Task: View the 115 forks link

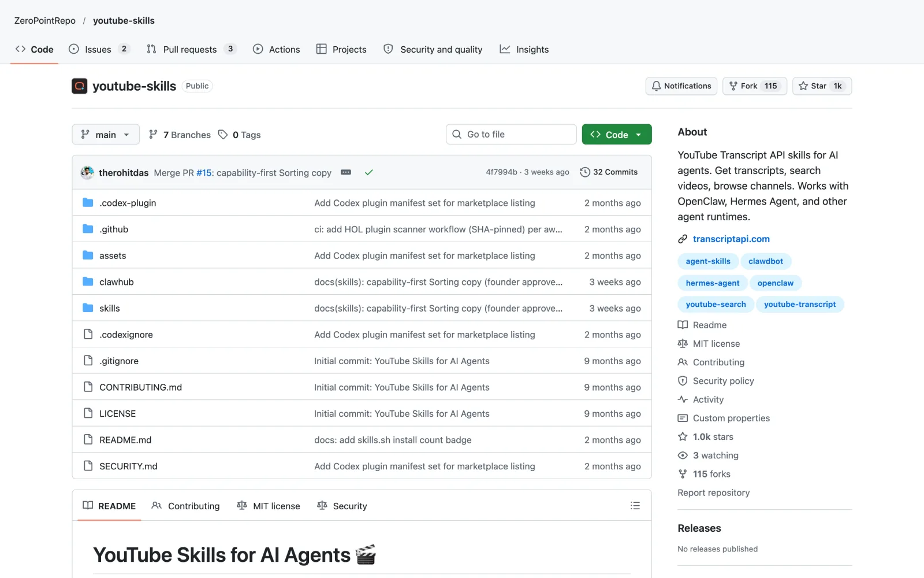Action: pos(705,474)
